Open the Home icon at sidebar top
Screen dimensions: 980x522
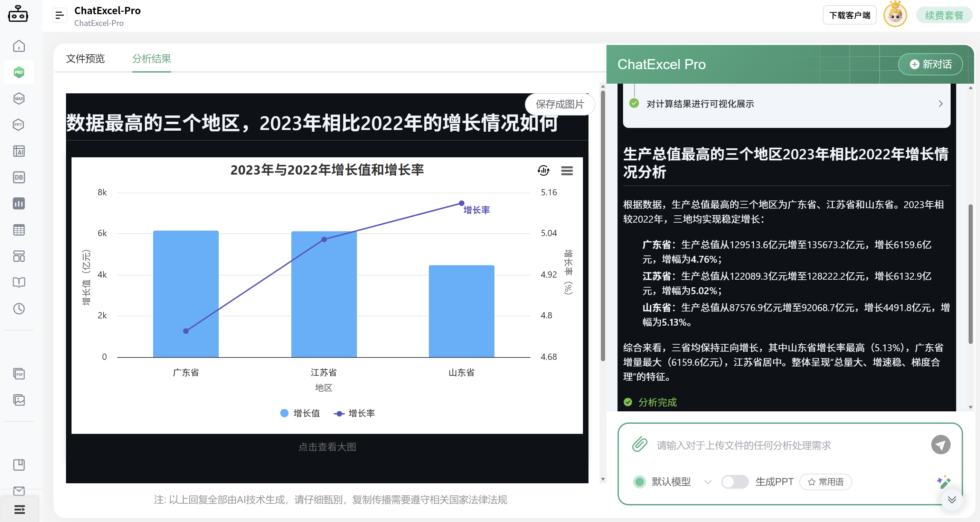click(18, 46)
